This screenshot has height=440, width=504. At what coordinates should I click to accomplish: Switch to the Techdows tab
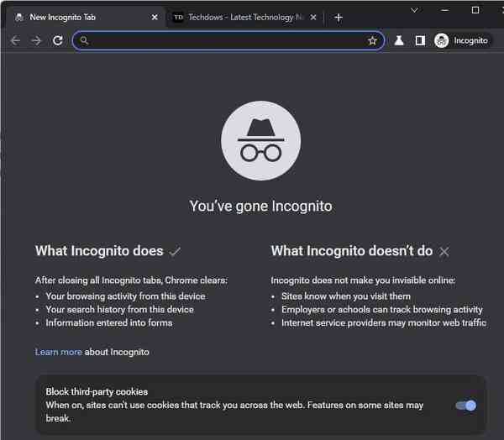[x=244, y=18]
